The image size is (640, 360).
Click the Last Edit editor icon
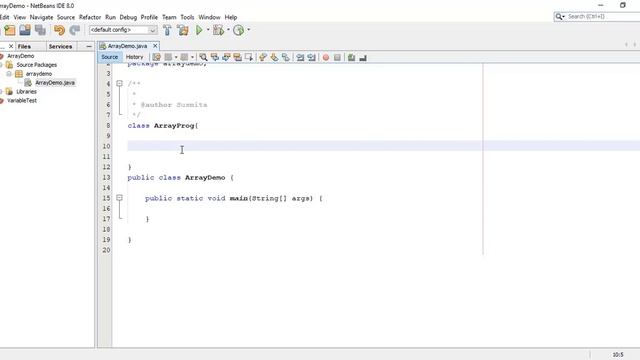point(156,58)
